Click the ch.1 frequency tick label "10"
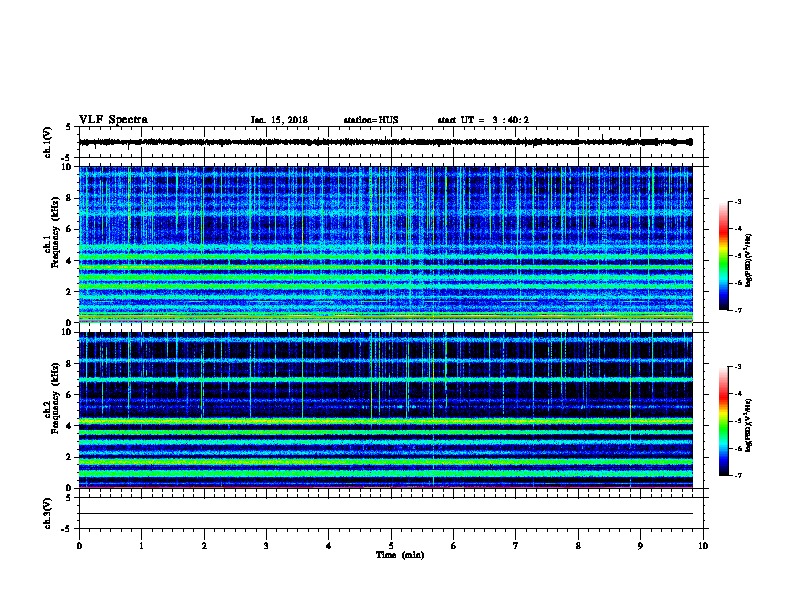This screenshot has height=612, width=792. tap(67, 167)
